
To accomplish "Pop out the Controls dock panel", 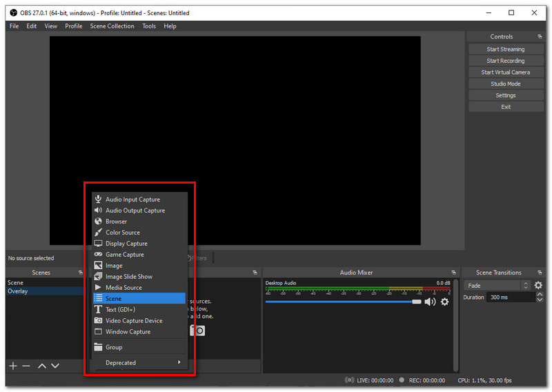I will (540, 37).
